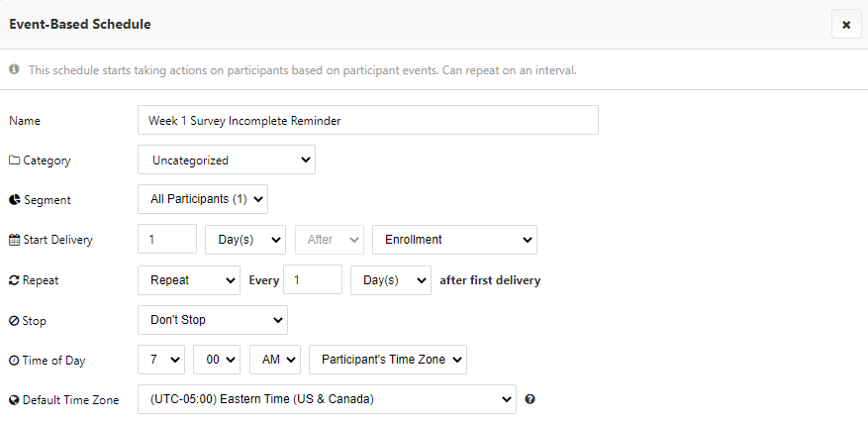The height and width of the screenshot is (423, 868).
Task: Open the hour dropdown showing 7
Action: [161, 360]
